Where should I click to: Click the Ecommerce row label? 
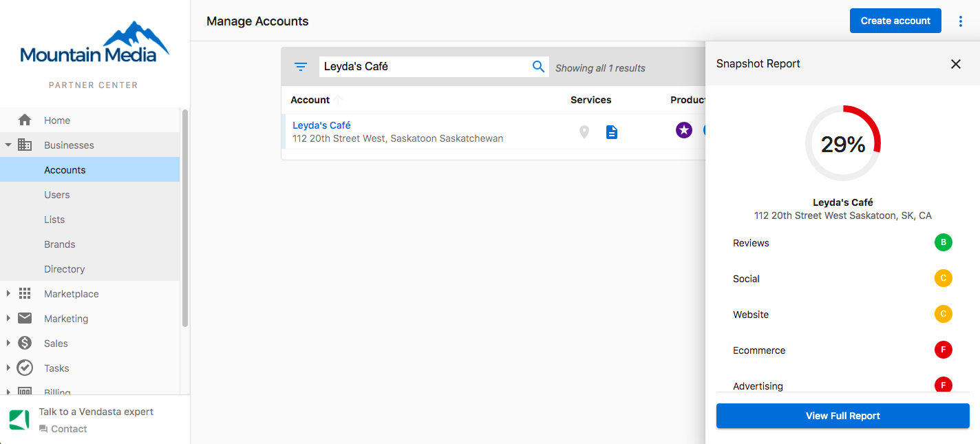[x=759, y=350]
